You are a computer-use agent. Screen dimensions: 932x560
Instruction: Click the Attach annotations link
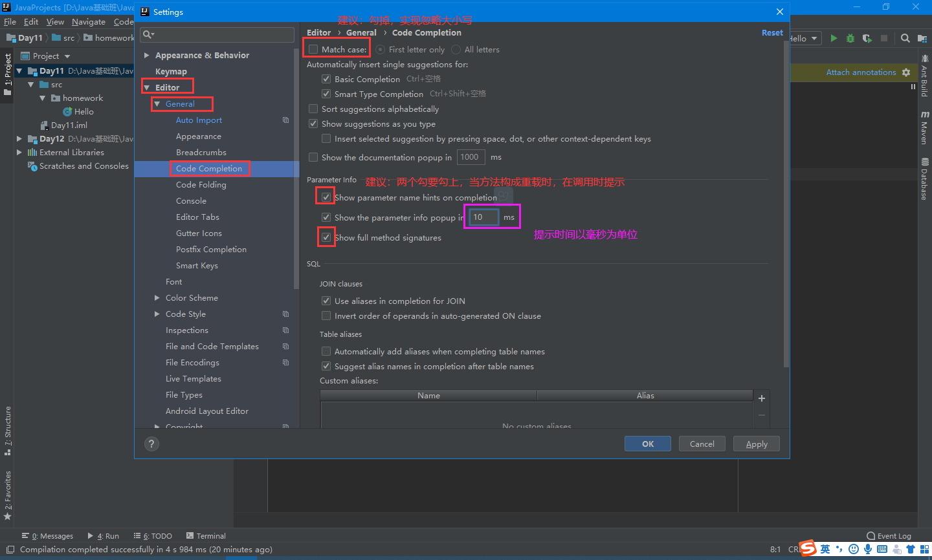click(x=861, y=72)
